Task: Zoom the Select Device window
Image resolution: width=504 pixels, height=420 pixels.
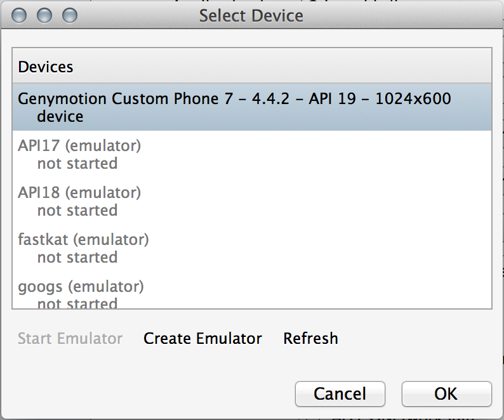Action: coord(69,15)
